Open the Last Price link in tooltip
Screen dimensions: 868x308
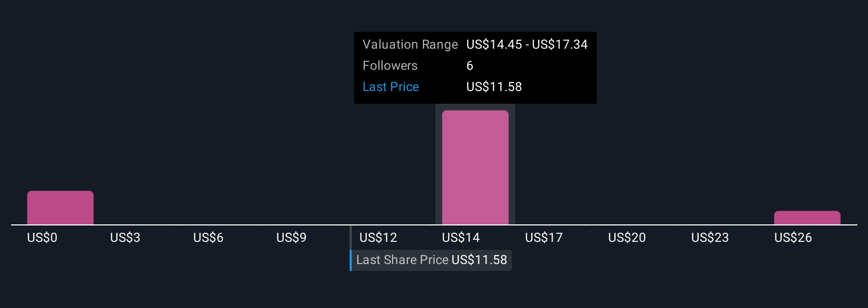pos(391,87)
